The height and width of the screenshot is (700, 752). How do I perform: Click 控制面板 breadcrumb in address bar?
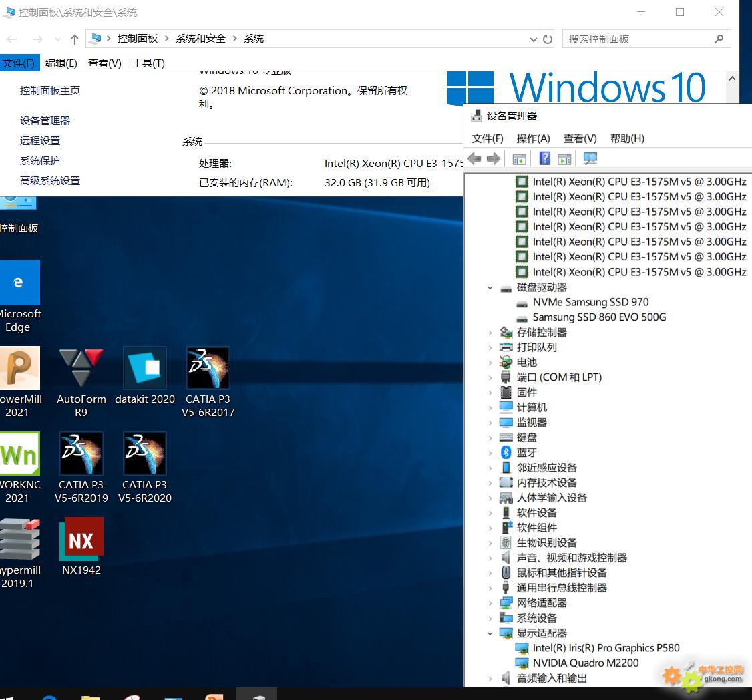pos(138,39)
